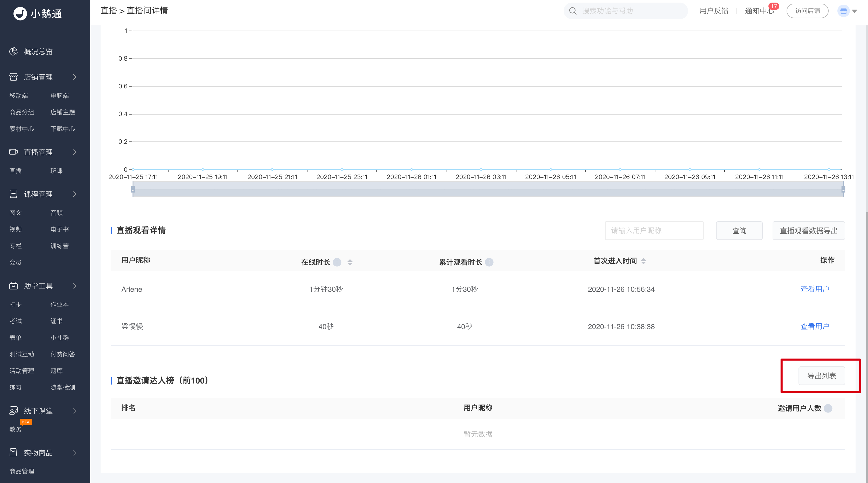Screen dimensions: 868x483
Task: Click 2020-11-26 10:56:34 time cell
Action: tap(621, 289)
